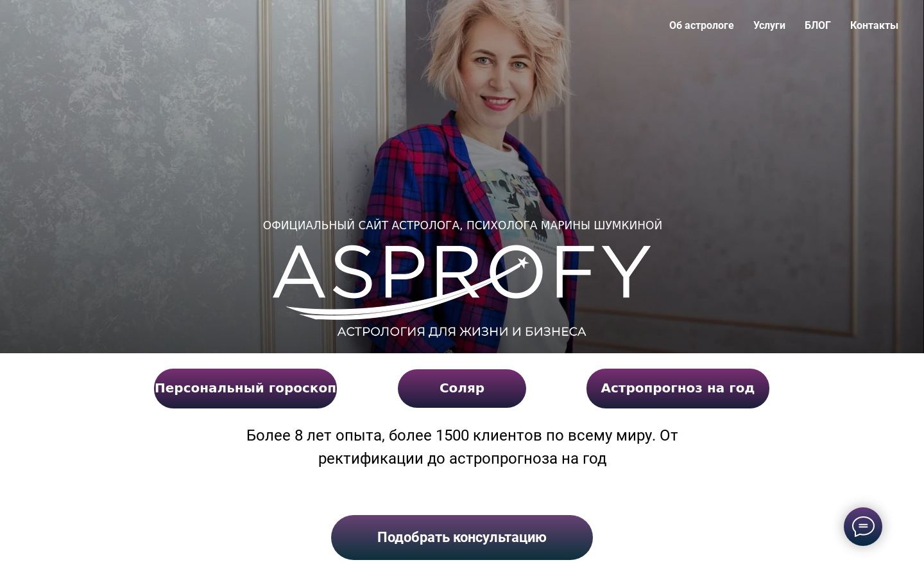Click the Астрология для жизни и бизнеса tagline

pos(461,331)
